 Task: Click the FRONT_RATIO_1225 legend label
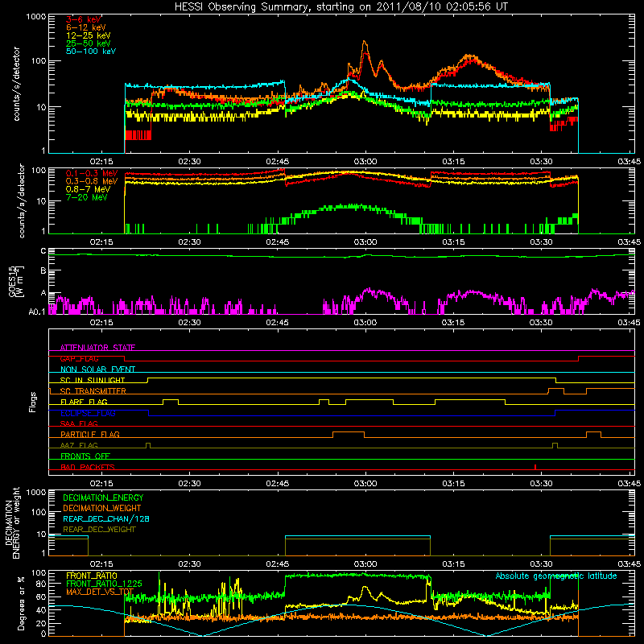coord(104,584)
